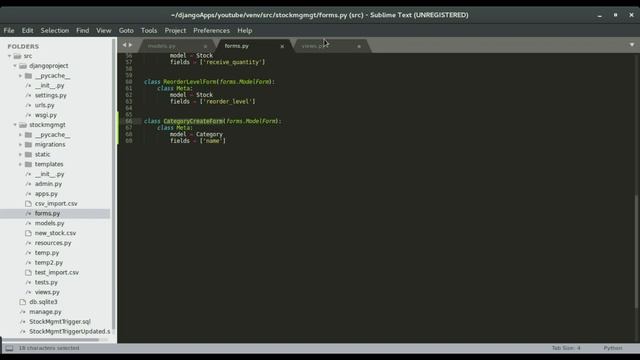Maximize the Sublime Text window
Viewport: 640px width, 360px height.
point(616,15)
